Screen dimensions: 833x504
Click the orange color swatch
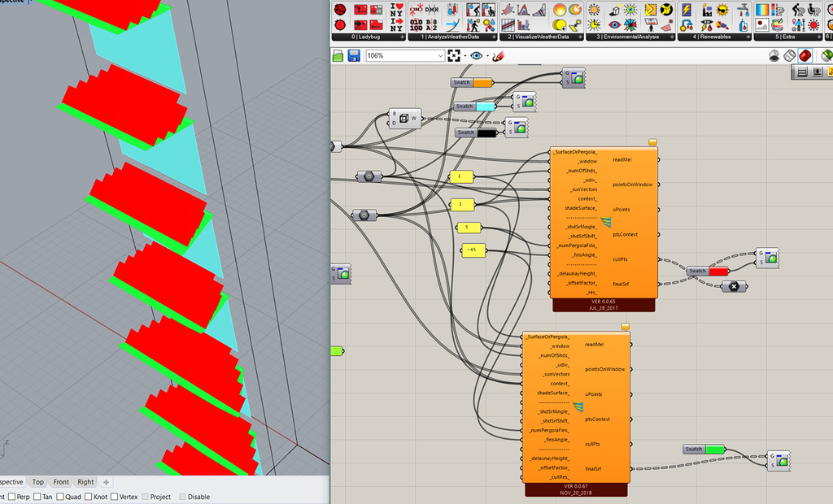pyautogui.click(x=482, y=82)
